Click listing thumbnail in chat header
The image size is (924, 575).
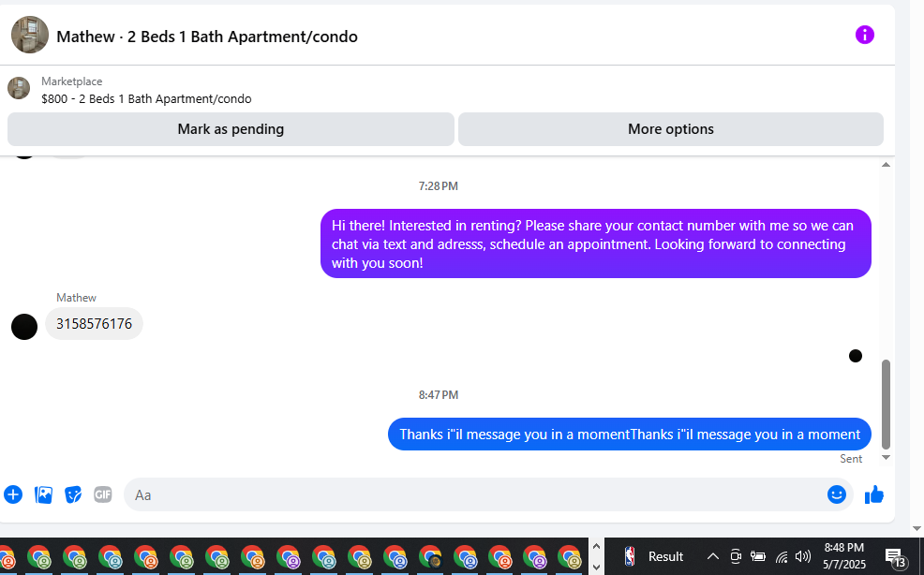pos(30,35)
